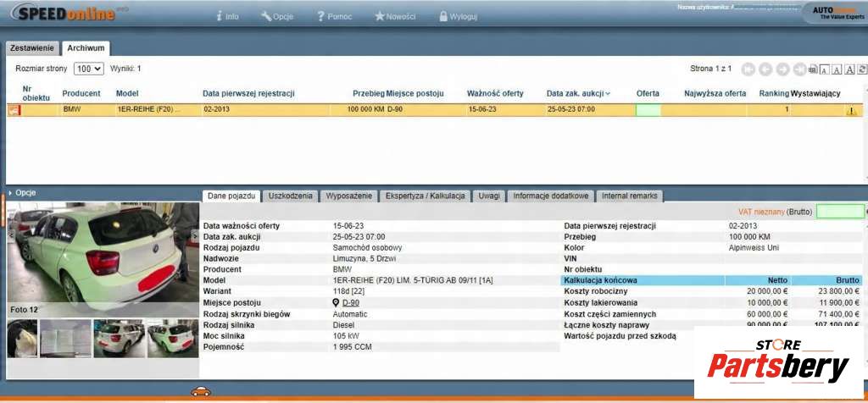Show the previous vehicle photo
This screenshot has height=403, width=868.
click(12, 235)
